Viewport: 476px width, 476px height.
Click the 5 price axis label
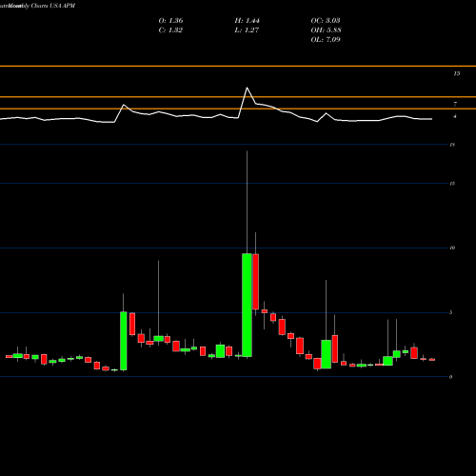pyautogui.click(x=451, y=312)
